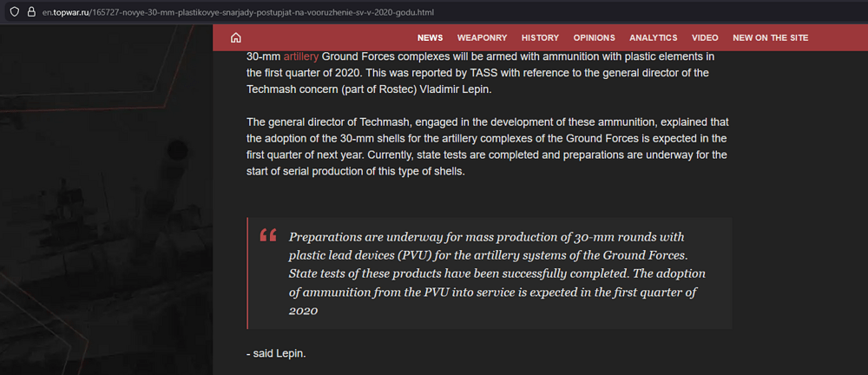Screen dimensions: 868x375
Task: Open the VIDEO section
Action: [x=705, y=38]
